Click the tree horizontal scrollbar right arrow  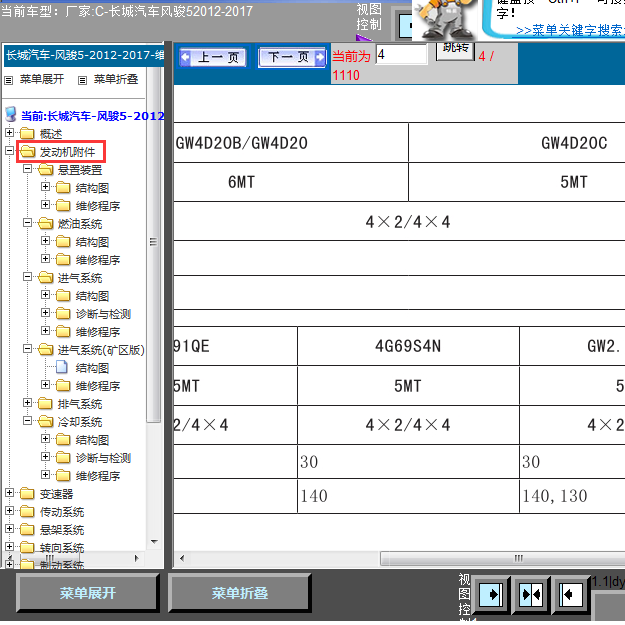pos(137,558)
